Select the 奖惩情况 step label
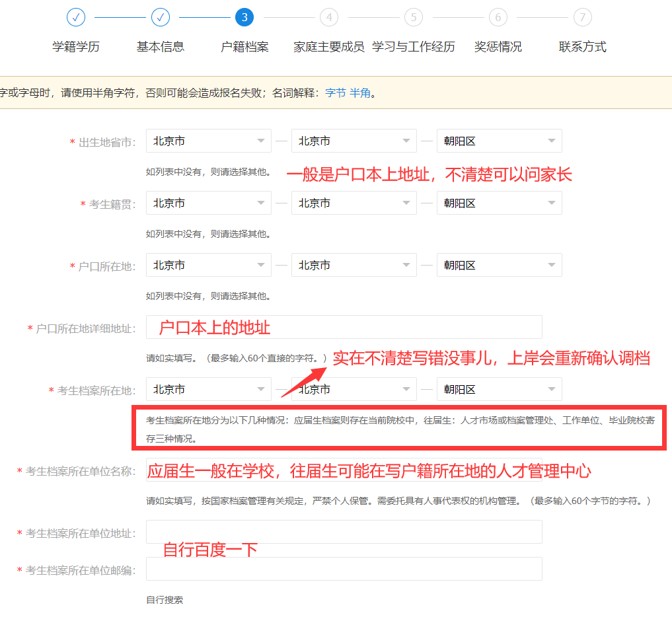The width and height of the screenshot is (672, 619). [498, 46]
